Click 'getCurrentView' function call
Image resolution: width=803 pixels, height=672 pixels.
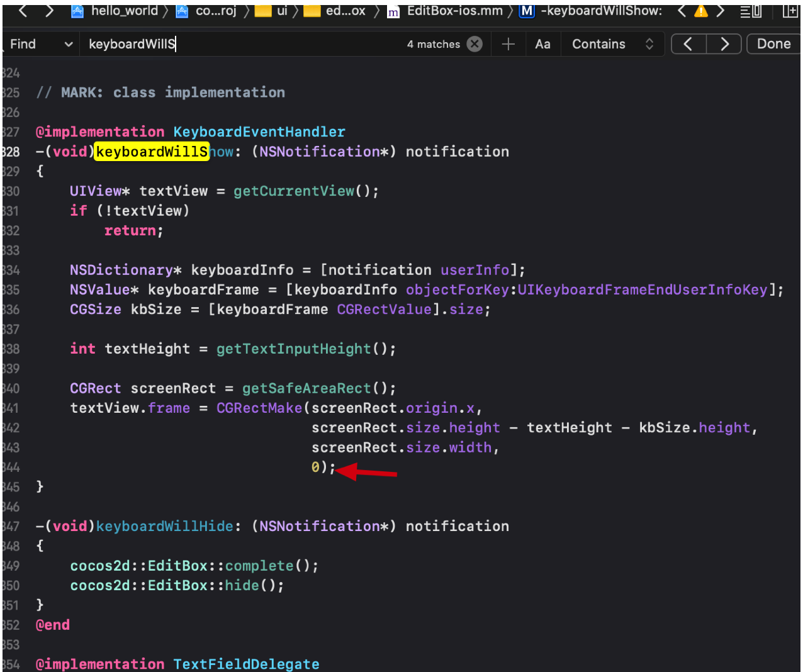tap(294, 191)
